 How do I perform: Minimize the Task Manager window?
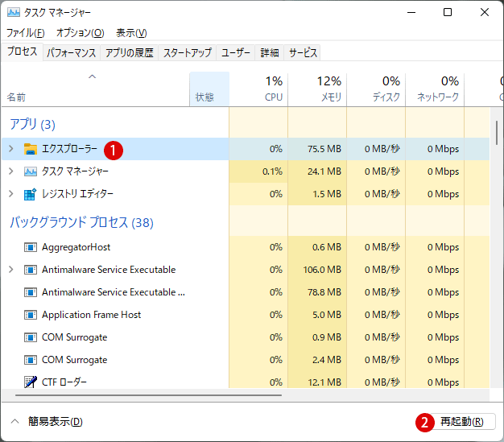pyautogui.click(x=411, y=12)
